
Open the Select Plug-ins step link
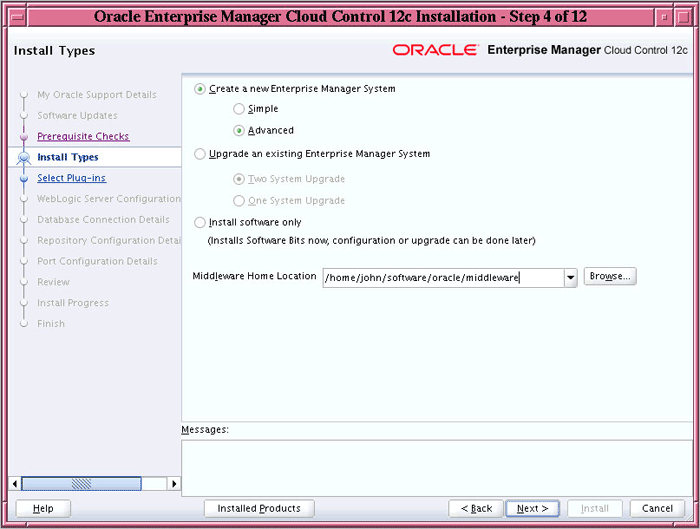(x=71, y=178)
